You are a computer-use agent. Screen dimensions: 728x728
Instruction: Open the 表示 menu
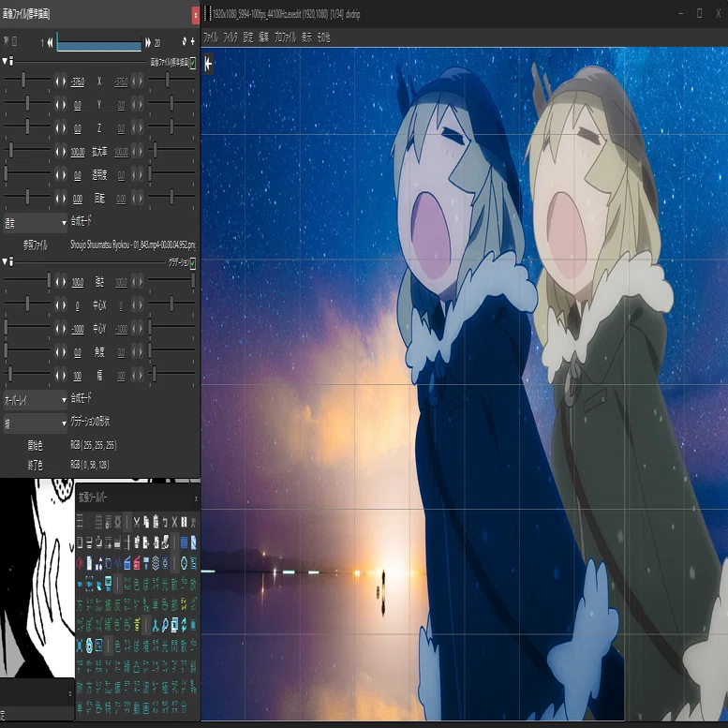point(307,37)
